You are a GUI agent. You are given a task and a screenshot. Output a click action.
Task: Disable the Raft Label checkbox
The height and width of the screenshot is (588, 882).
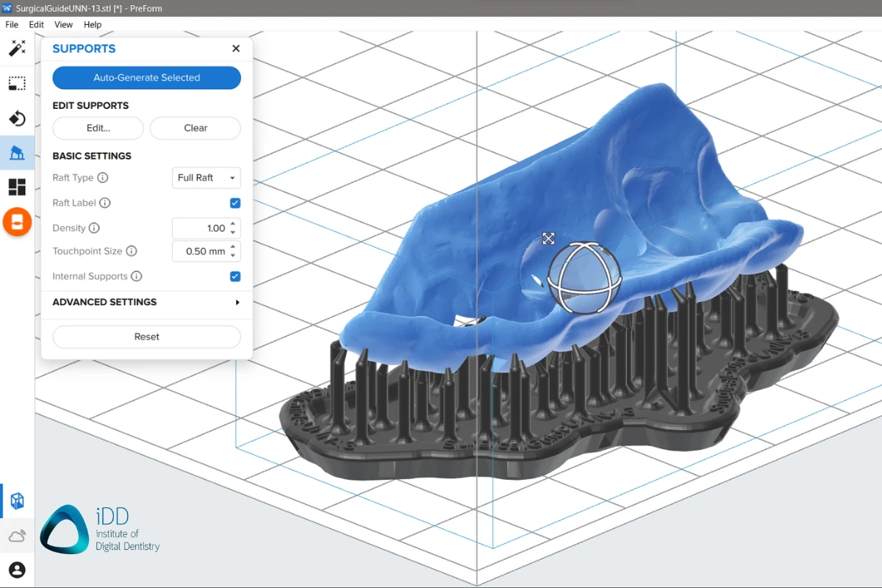point(235,203)
